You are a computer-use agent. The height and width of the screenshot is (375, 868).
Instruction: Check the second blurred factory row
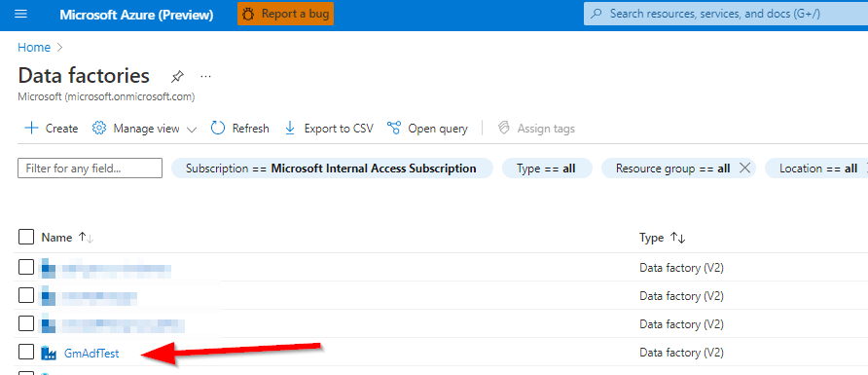(x=26, y=296)
